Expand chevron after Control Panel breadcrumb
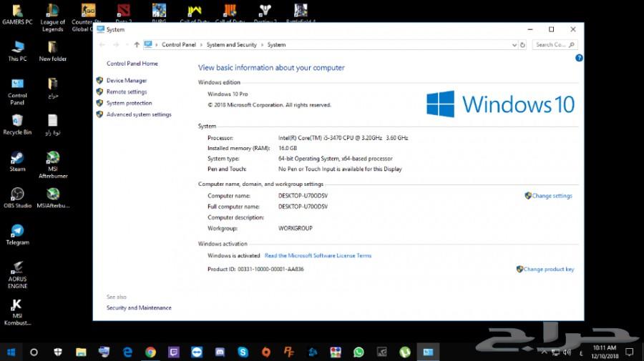Screen dimensions: 644x361 (201, 45)
